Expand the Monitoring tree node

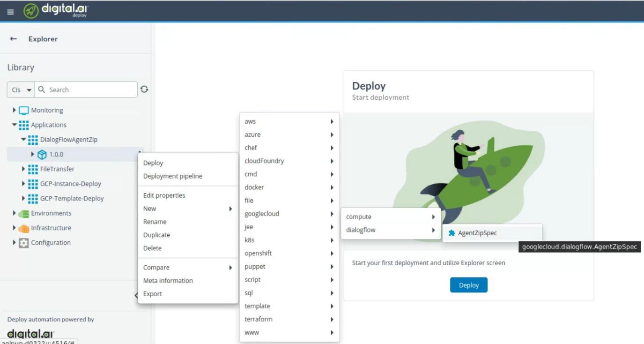click(14, 110)
